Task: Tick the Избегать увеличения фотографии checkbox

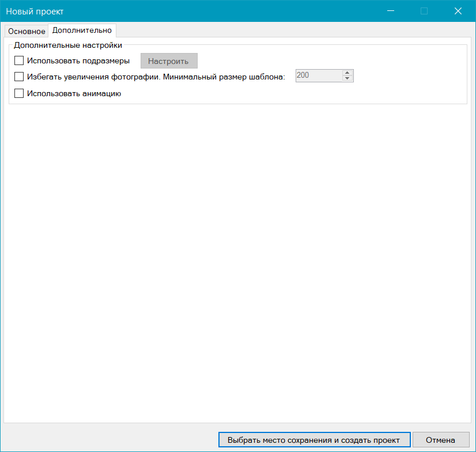Action: (19, 76)
